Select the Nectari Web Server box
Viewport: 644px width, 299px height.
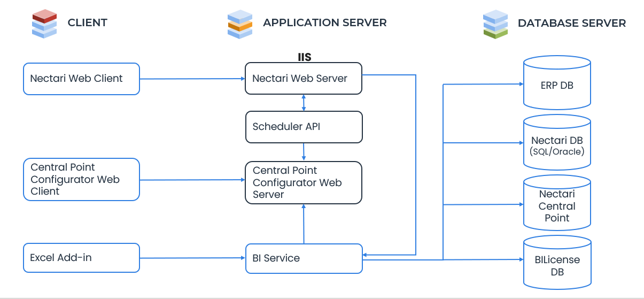point(303,79)
